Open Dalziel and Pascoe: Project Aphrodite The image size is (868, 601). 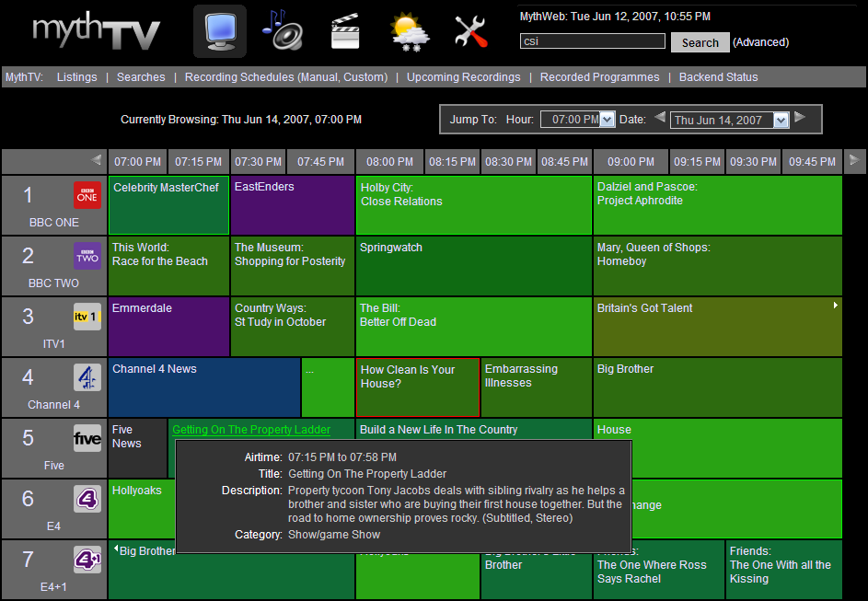pyautogui.click(x=718, y=205)
